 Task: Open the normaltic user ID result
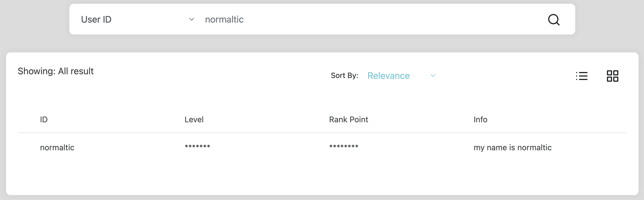57,147
